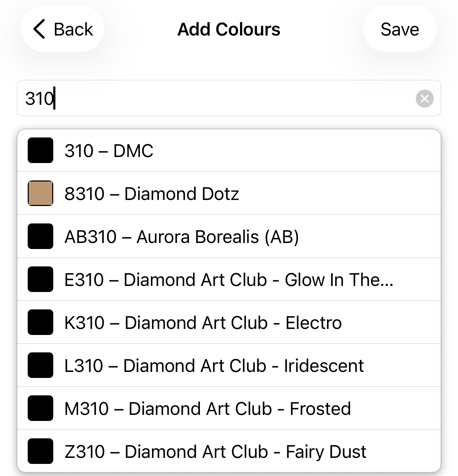Pick L310 – Diamond Art Club Iridescent
Image resolution: width=458 pixels, height=476 pixels.
click(x=214, y=366)
